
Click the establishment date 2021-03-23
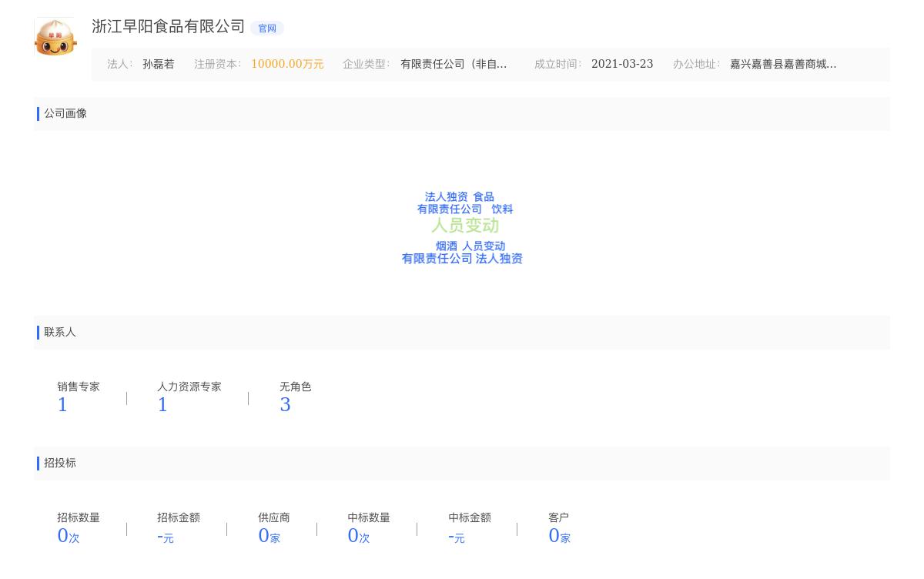pyautogui.click(x=622, y=65)
